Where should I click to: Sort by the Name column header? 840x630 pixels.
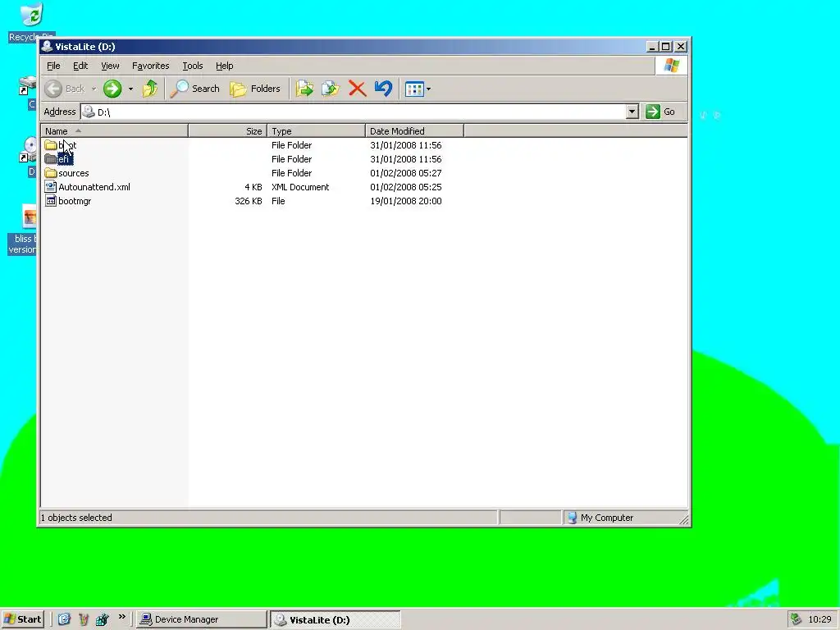point(115,130)
